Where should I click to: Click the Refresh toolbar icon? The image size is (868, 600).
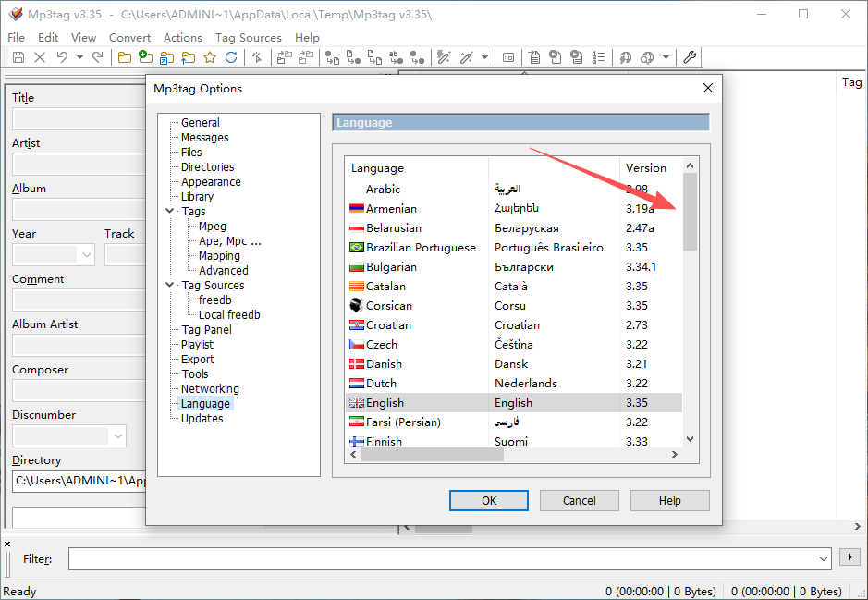coord(231,57)
